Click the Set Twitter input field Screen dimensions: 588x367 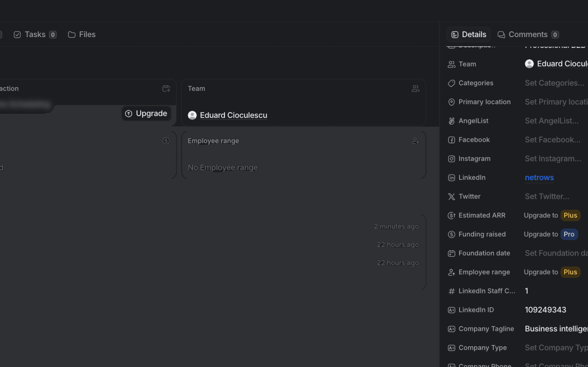[x=547, y=196]
